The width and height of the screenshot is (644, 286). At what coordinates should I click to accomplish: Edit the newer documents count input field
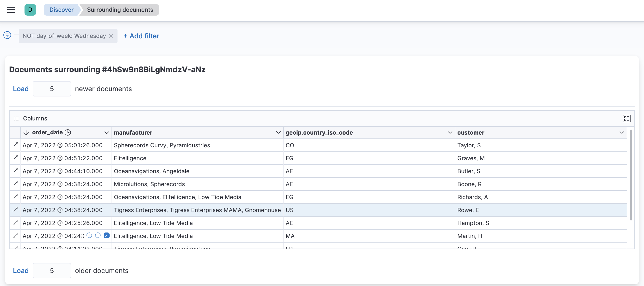click(52, 89)
